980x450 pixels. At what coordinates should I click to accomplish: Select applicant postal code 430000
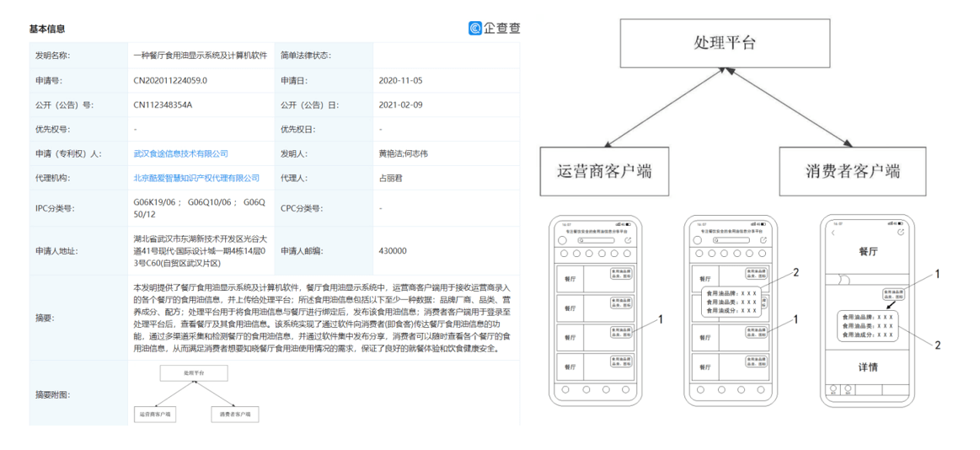coord(393,250)
